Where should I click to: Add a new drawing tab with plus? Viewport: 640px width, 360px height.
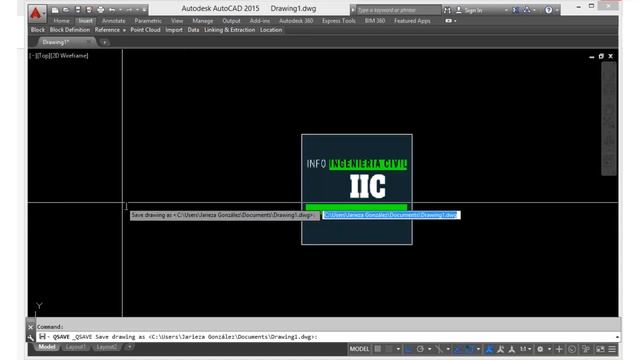coord(104,42)
